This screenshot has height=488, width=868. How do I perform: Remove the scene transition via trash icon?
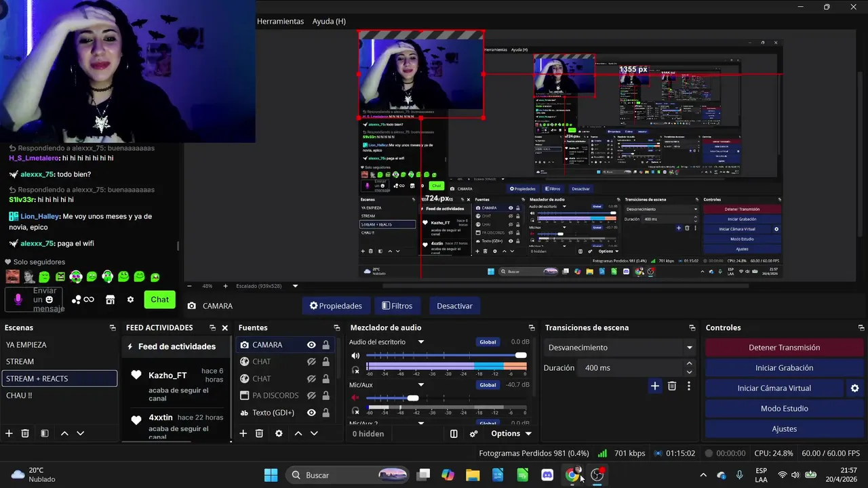[x=672, y=386]
